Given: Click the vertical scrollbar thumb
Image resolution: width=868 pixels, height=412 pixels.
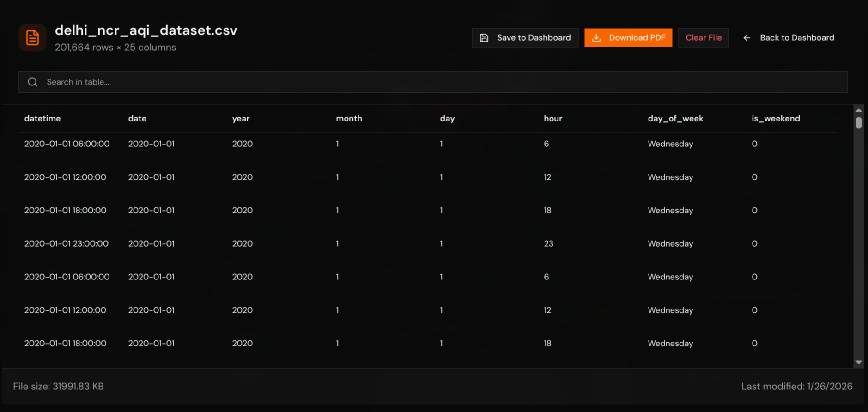Looking at the screenshot, I should coord(859,123).
